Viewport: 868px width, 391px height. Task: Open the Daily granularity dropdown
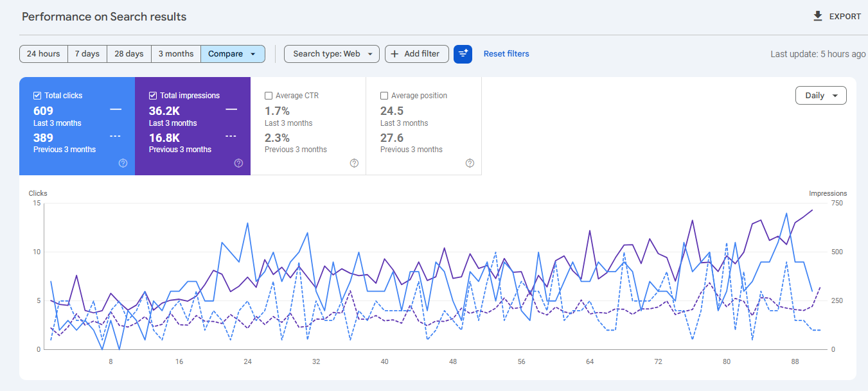tap(820, 94)
